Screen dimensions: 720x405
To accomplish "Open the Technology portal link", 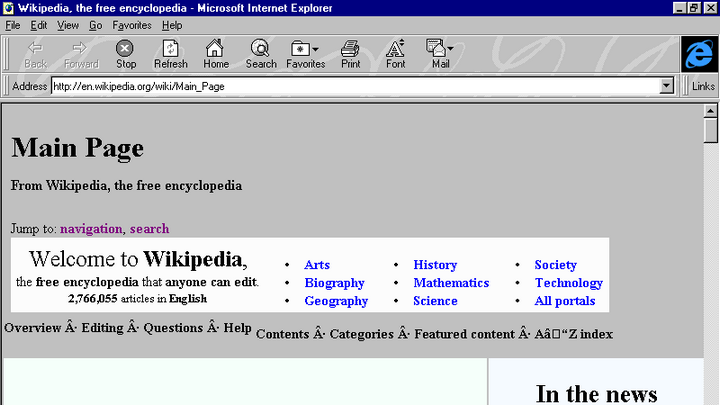I will pyautogui.click(x=568, y=283).
